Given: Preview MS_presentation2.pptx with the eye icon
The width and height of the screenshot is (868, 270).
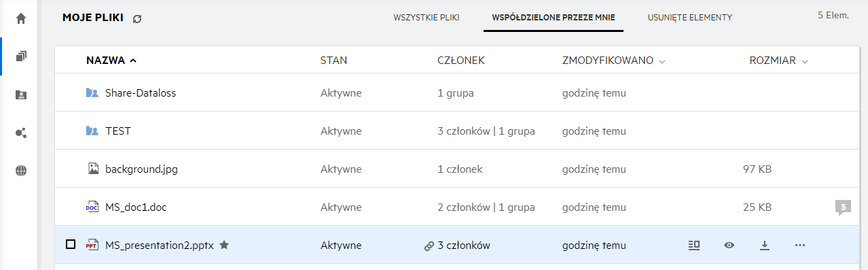Looking at the screenshot, I should (x=729, y=246).
